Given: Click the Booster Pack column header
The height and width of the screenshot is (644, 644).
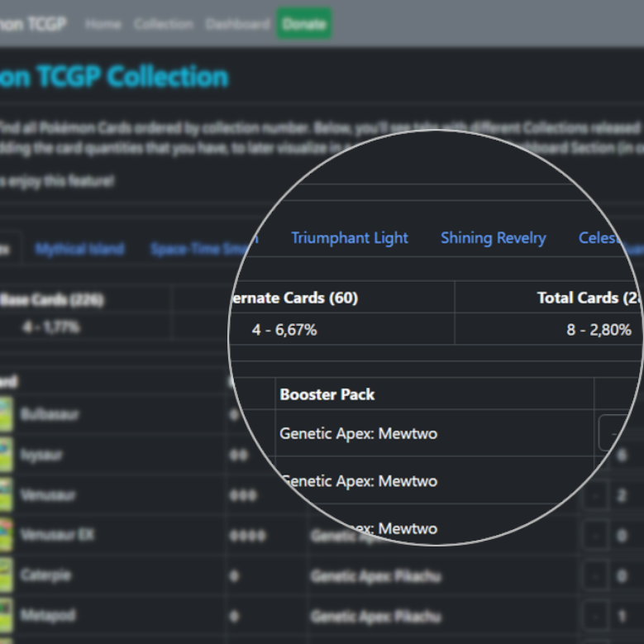Looking at the screenshot, I should (x=327, y=394).
